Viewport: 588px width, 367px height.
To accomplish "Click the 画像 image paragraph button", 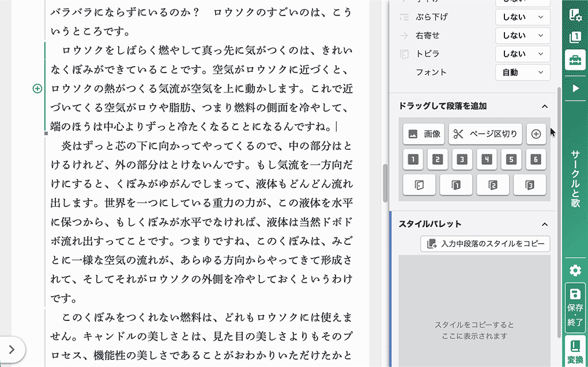I will coord(424,134).
